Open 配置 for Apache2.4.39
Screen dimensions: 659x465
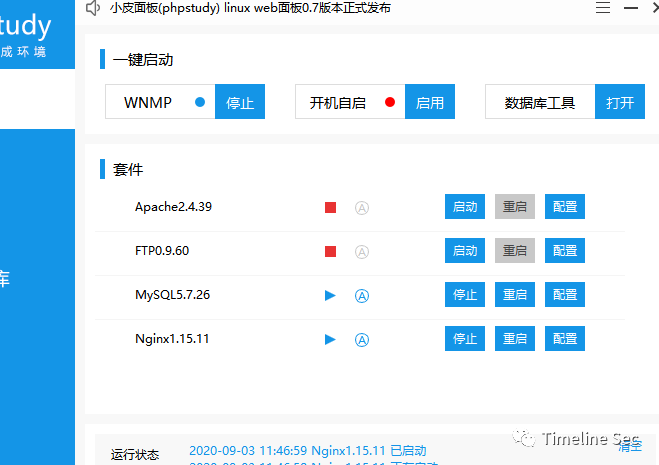click(x=565, y=206)
